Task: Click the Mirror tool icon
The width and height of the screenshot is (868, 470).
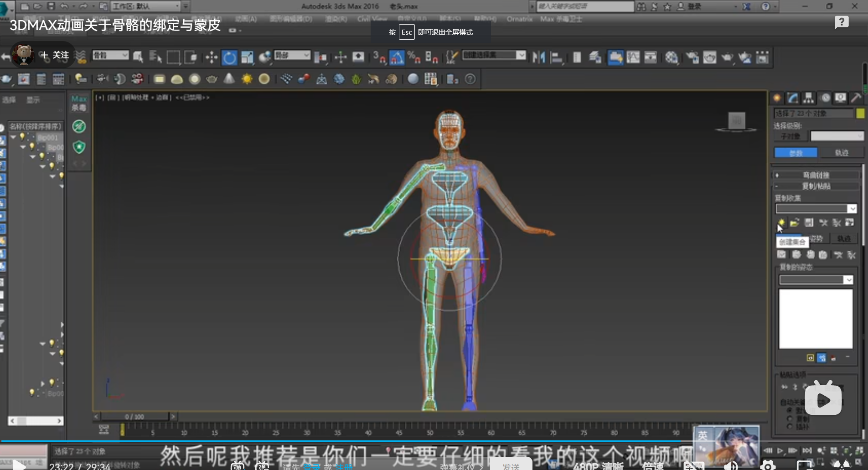Action: (539, 57)
